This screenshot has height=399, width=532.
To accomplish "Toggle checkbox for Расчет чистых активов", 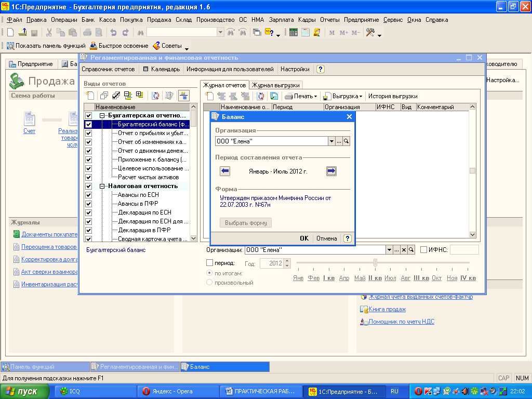I will click(x=88, y=177).
